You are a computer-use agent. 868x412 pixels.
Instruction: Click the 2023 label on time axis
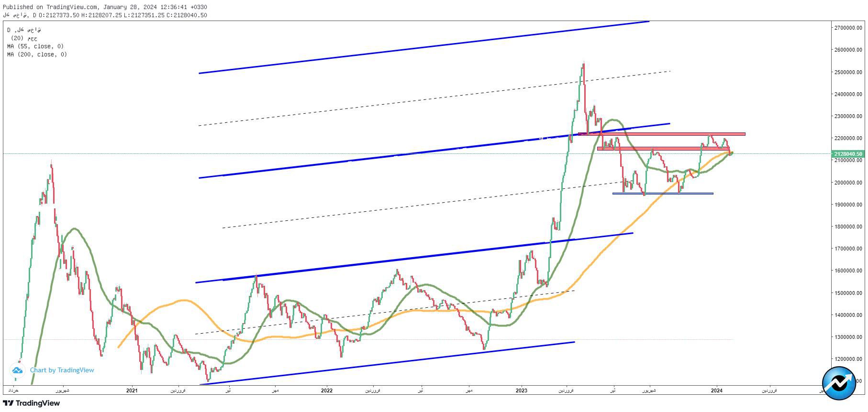[522, 390]
